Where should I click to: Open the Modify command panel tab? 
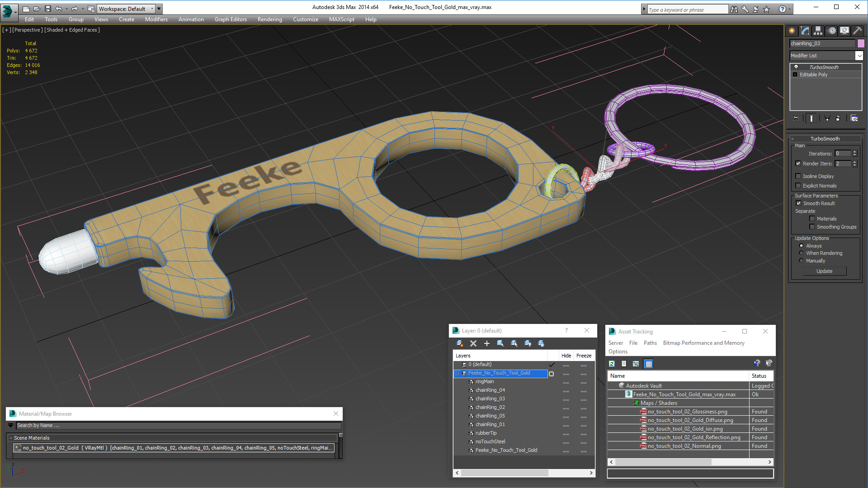pyautogui.click(x=805, y=30)
